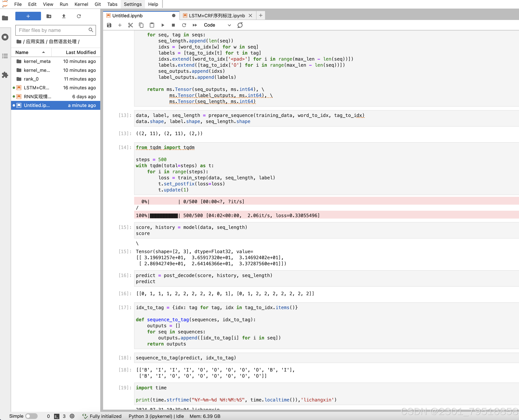The height and width of the screenshot is (420, 519).
Task: Switch to the LSTM+CRF序列标注.ipynb tab
Action: point(217,16)
